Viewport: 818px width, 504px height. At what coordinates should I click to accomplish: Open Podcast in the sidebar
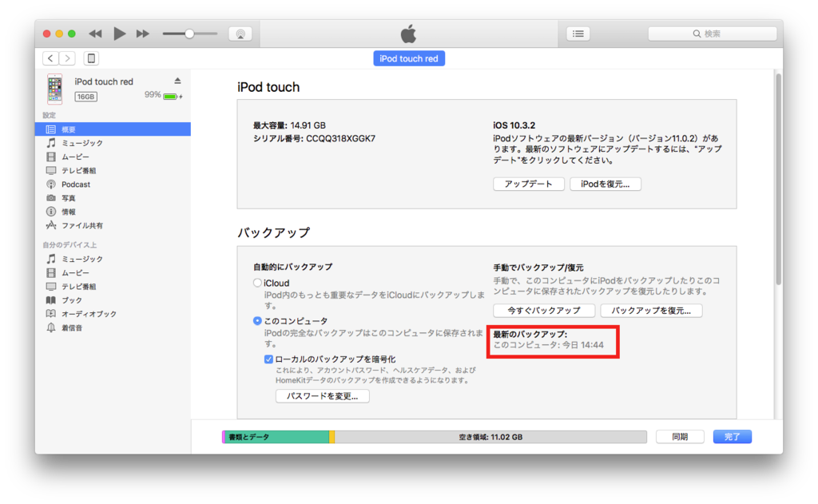(113, 185)
